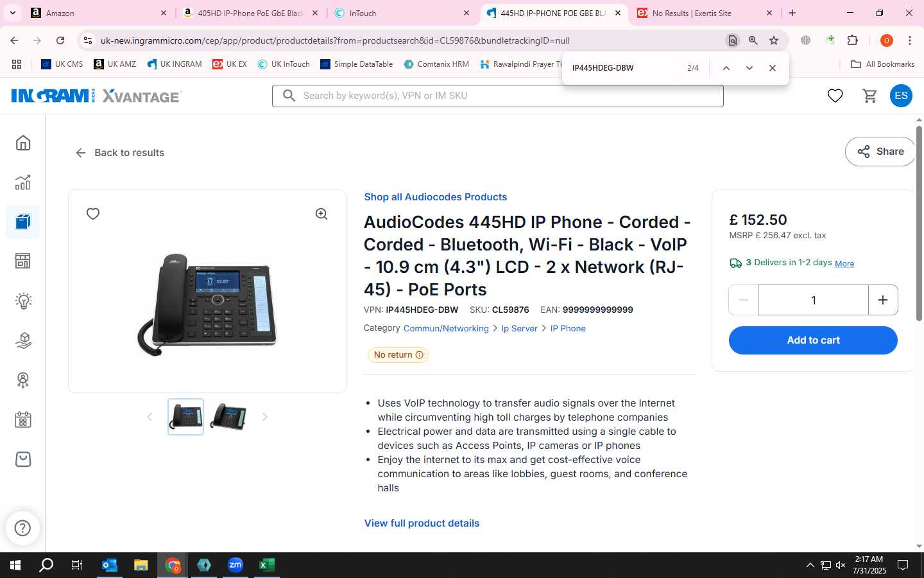Increase quantity with the plus button
The image size is (924, 578).
[883, 300]
